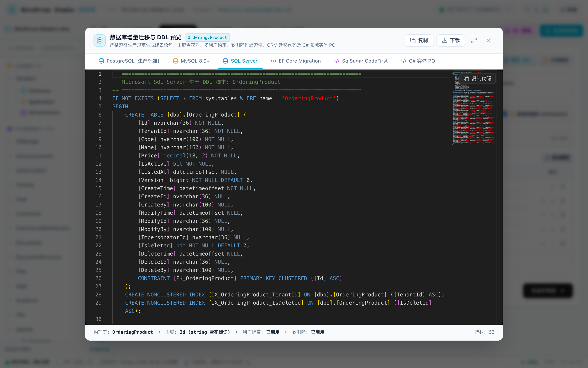Download the DDL script with 下载
588x368 pixels.
(x=451, y=40)
